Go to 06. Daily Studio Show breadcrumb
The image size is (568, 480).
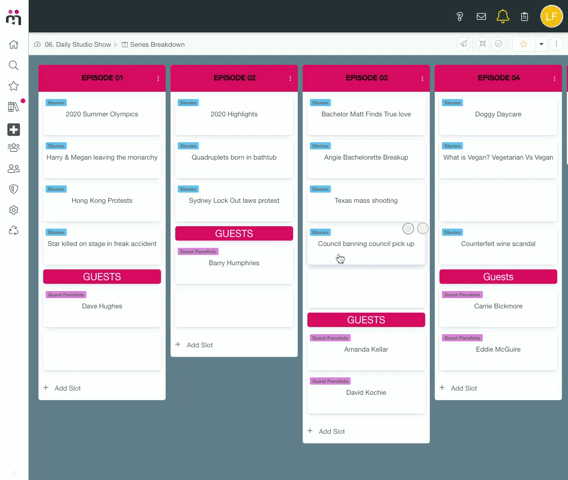tap(78, 45)
